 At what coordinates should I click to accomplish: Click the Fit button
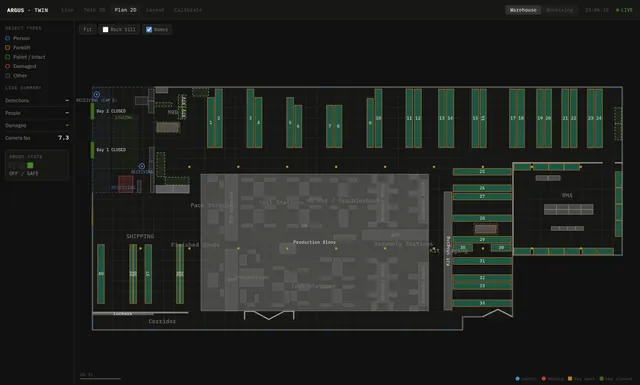87,29
